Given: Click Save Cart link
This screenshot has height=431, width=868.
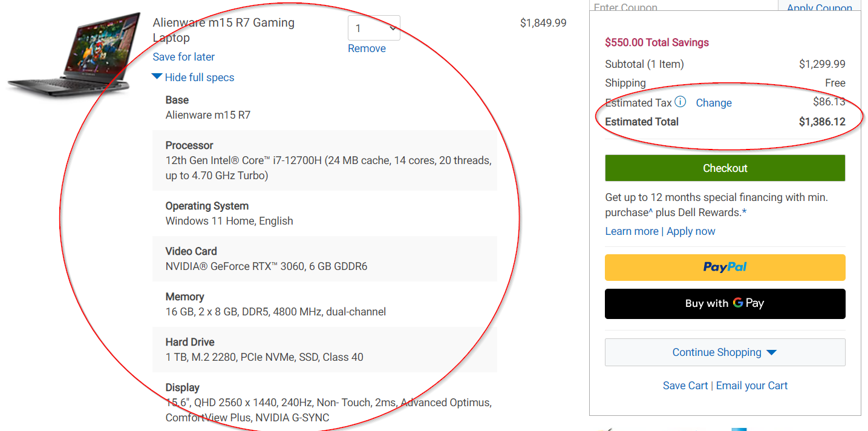Looking at the screenshot, I should [685, 386].
